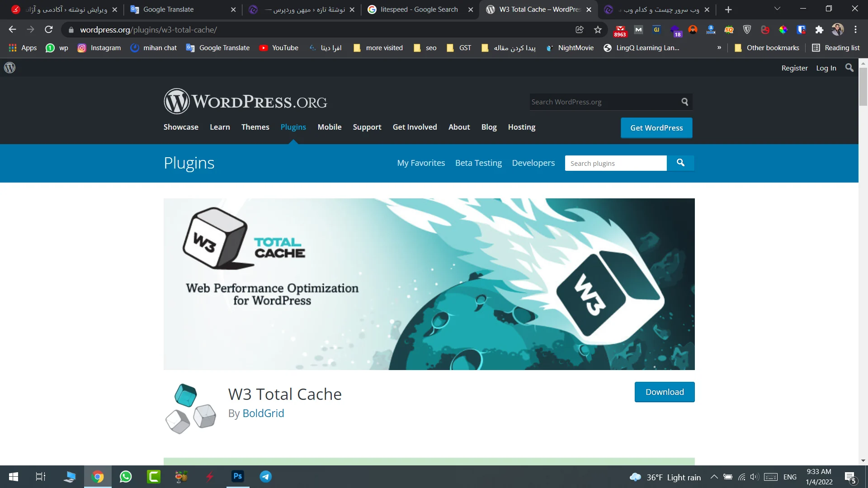Click the WordPress admin bar logo

click(x=9, y=68)
